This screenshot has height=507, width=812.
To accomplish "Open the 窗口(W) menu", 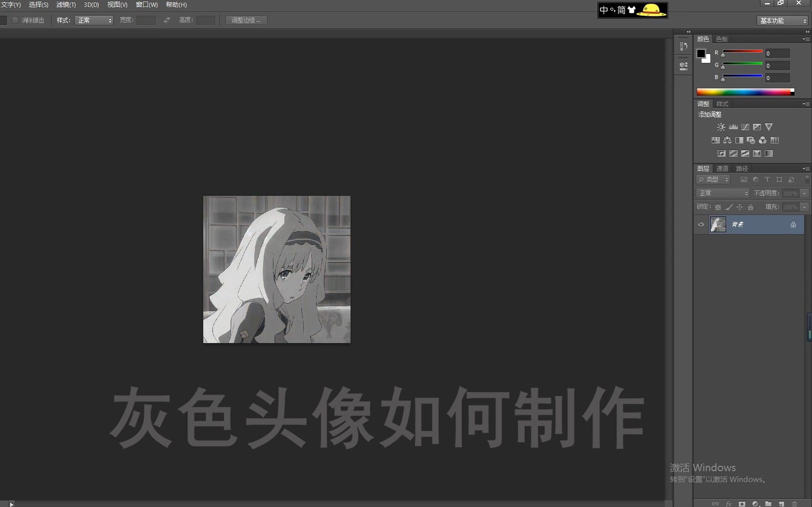I will 147,5.
